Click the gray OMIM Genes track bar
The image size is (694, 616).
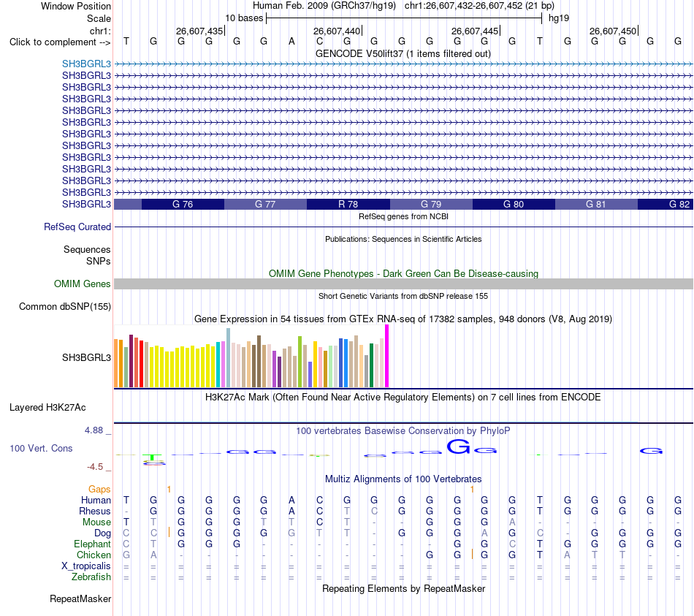click(403, 284)
